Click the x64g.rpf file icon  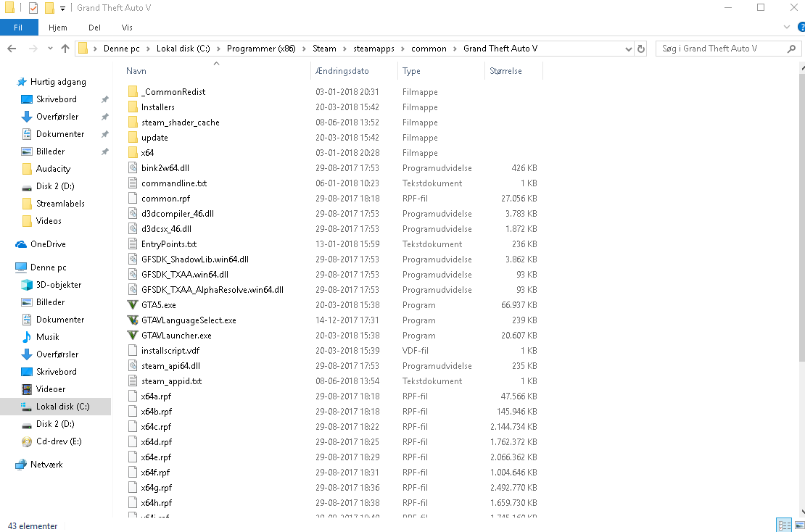pyautogui.click(x=133, y=487)
